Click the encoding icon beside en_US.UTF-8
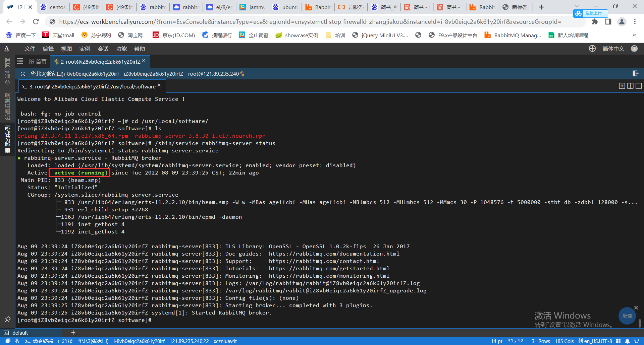The height and width of the screenshot is (345, 644). [x=581, y=341]
